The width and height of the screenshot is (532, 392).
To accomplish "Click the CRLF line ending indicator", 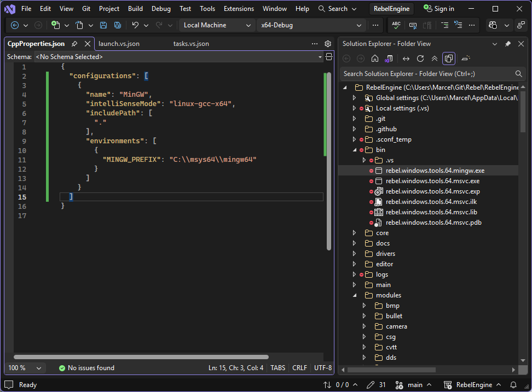I will pos(299,368).
